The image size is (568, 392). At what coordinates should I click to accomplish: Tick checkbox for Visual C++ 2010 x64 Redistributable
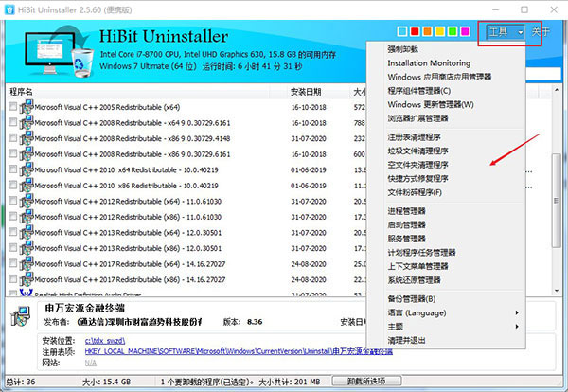[12, 169]
